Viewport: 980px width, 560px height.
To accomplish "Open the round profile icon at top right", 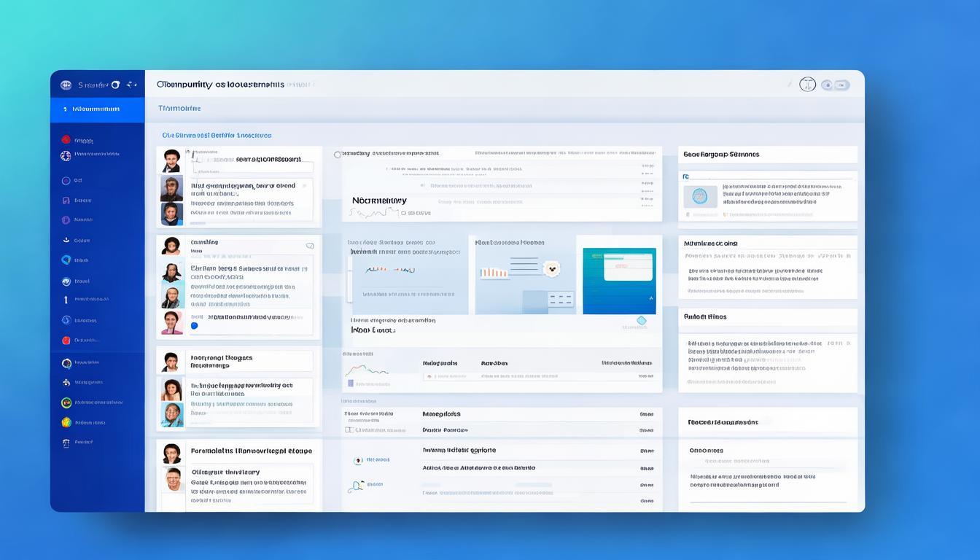I will point(807,85).
